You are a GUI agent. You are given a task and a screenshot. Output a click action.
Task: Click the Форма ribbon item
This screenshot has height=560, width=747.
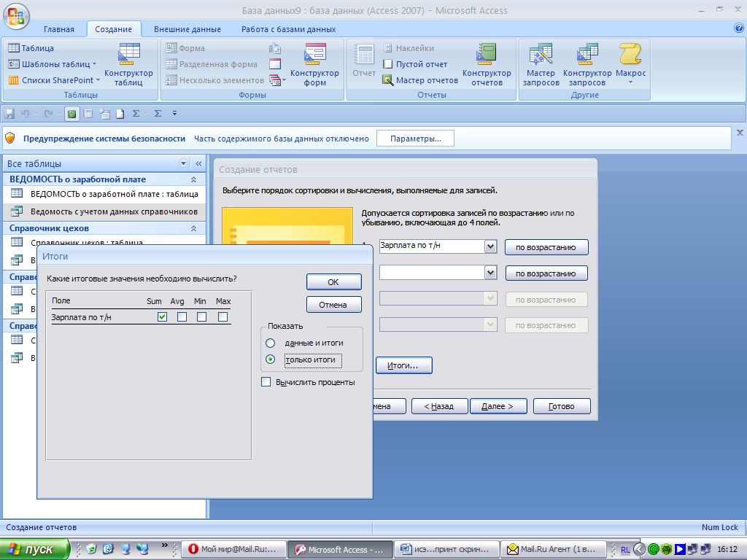(185, 48)
